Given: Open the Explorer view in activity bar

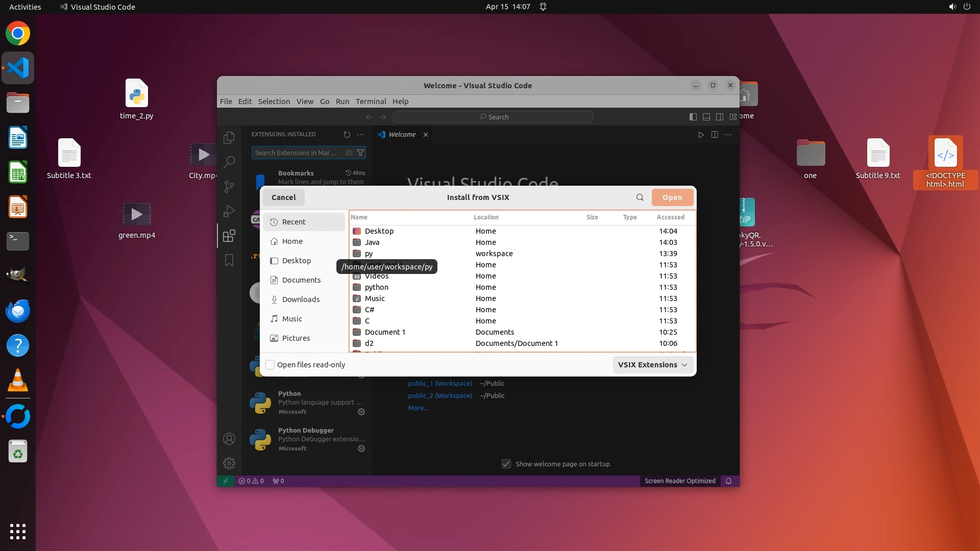Looking at the screenshot, I should coord(229,137).
